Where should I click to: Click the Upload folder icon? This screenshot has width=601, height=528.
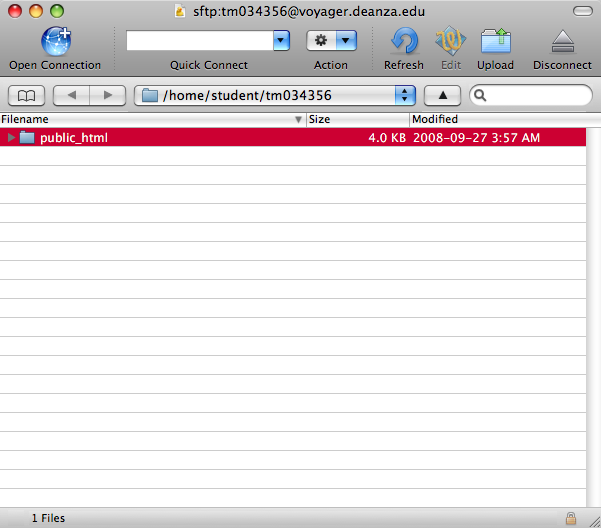(496, 41)
